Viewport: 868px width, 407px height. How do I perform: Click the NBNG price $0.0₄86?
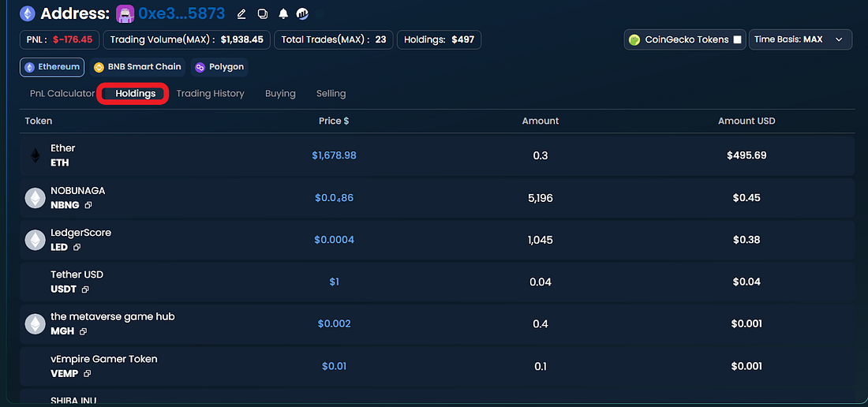(334, 198)
